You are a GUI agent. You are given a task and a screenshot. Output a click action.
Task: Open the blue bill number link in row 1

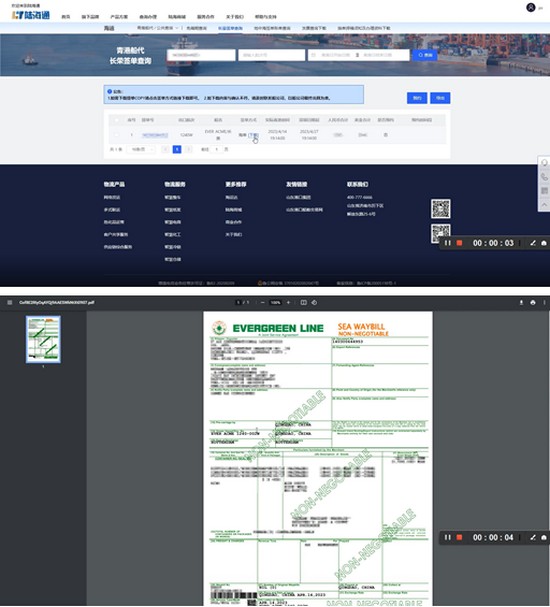click(155, 135)
